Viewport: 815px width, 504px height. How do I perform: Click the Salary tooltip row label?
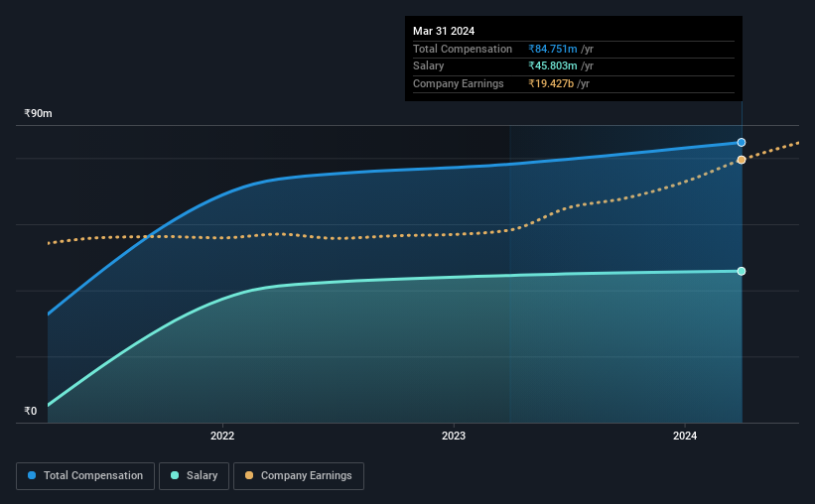(428, 66)
